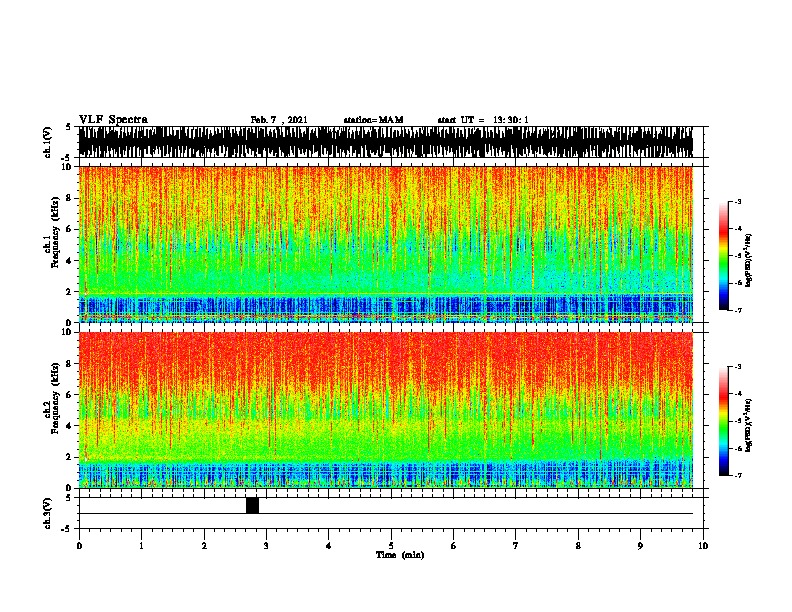
Task: Click the ch.2 spectrogram panel
Action: pos(386,410)
